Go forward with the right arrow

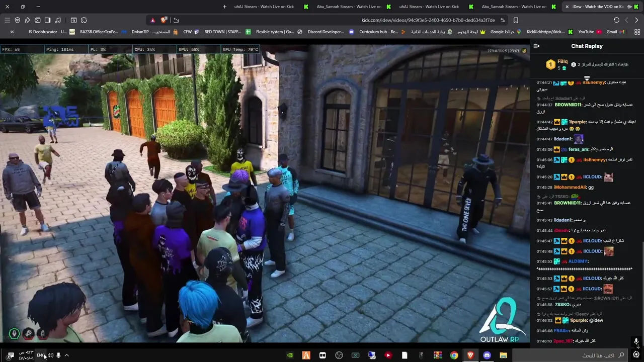tap(636, 20)
